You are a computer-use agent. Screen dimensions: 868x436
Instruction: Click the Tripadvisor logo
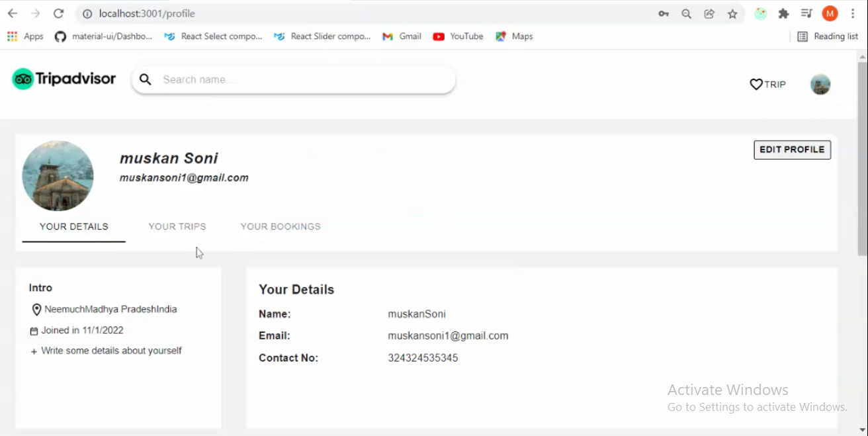(x=63, y=78)
